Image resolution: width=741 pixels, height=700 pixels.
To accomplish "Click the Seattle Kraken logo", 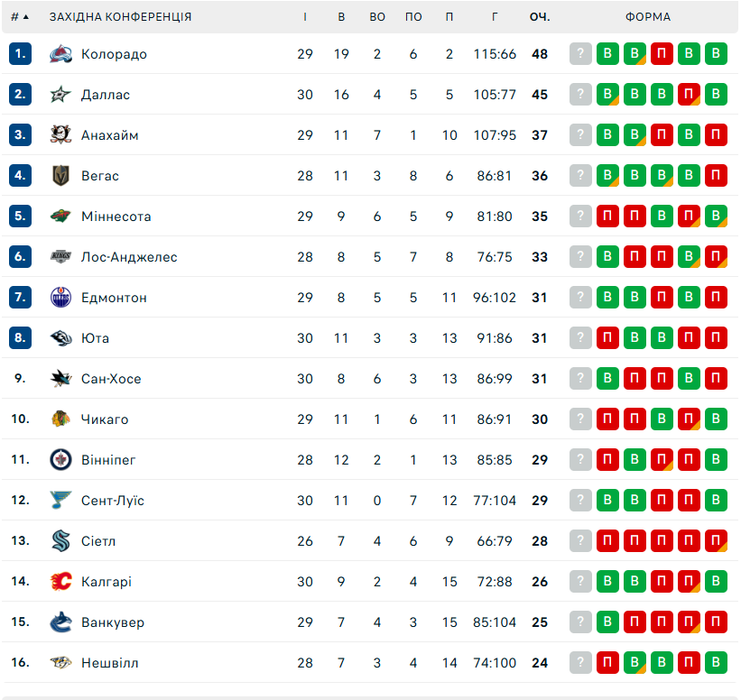I will coord(60,541).
